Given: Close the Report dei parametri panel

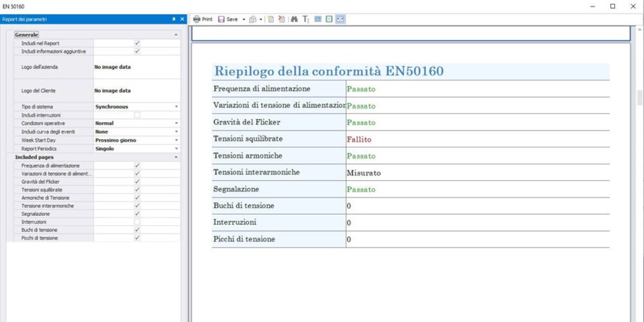Looking at the screenshot, I should 182,19.
